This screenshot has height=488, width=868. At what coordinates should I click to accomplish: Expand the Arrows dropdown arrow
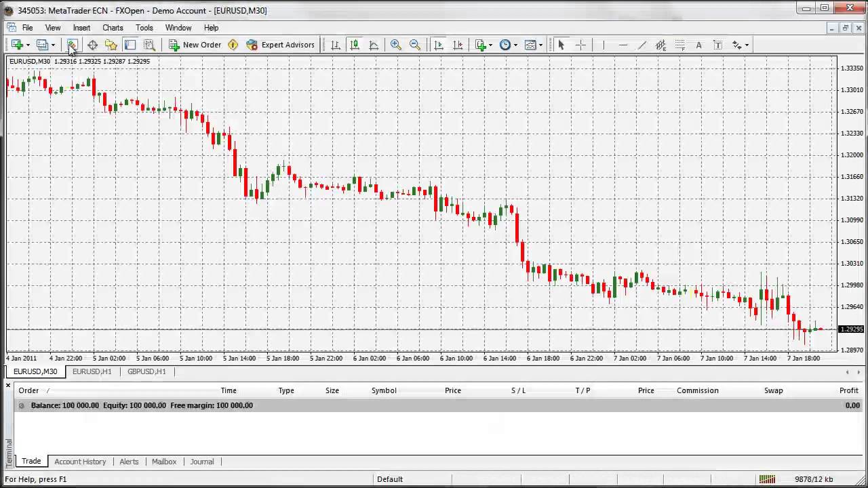(747, 45)
